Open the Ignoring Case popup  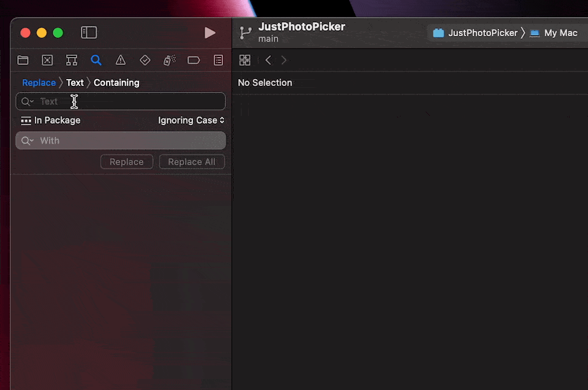[x=191, y=120]
